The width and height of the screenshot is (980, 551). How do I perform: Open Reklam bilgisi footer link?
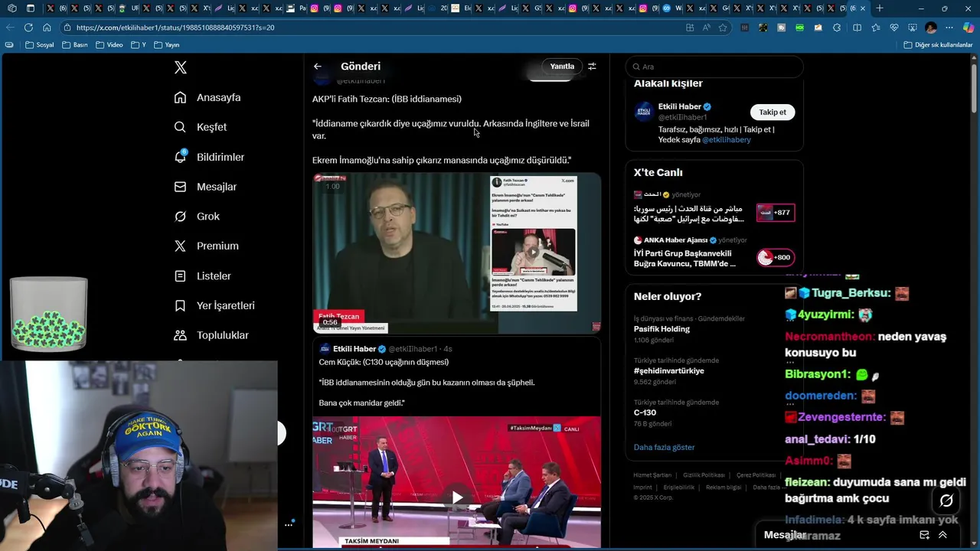tap(724, 487)
